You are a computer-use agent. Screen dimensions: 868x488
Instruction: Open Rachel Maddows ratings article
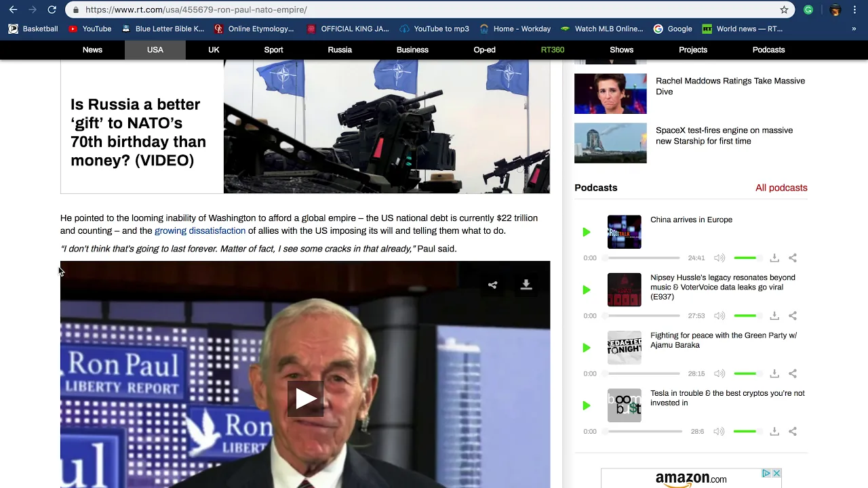tap(730, 86)
